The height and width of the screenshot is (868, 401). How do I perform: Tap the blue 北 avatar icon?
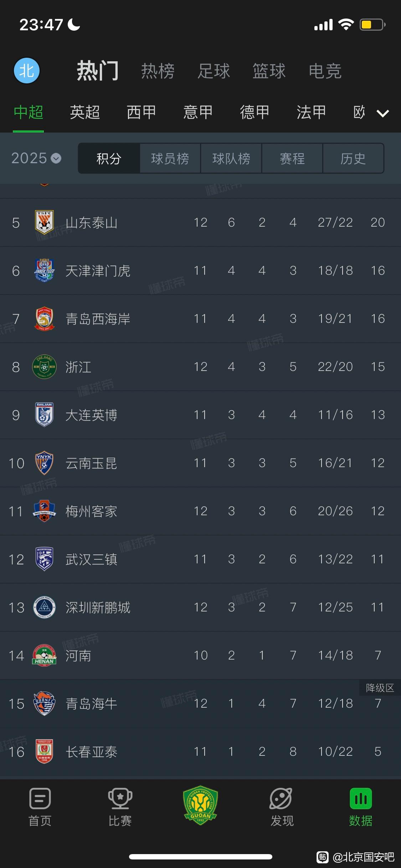pyautogui.click(x=27, y=71)
